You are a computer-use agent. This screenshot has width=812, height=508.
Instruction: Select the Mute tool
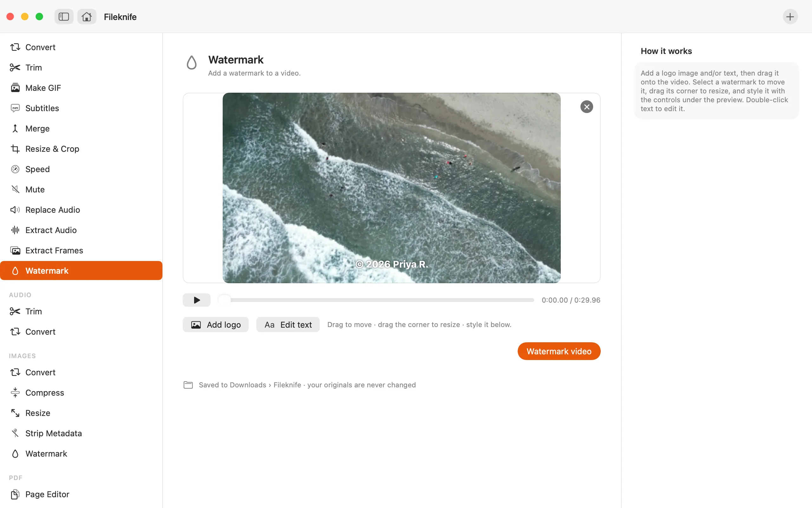tap(81, 190)
